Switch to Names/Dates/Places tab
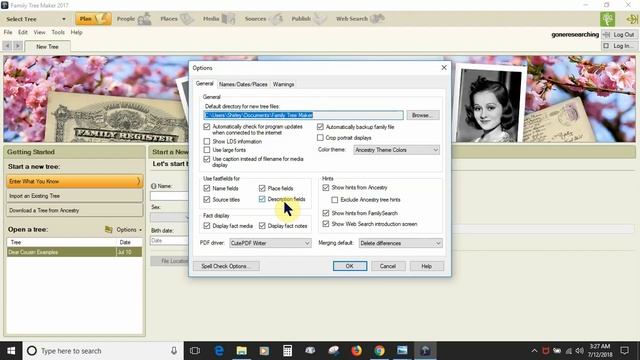The width and height of the screenshot is (640, 360). 243,84
